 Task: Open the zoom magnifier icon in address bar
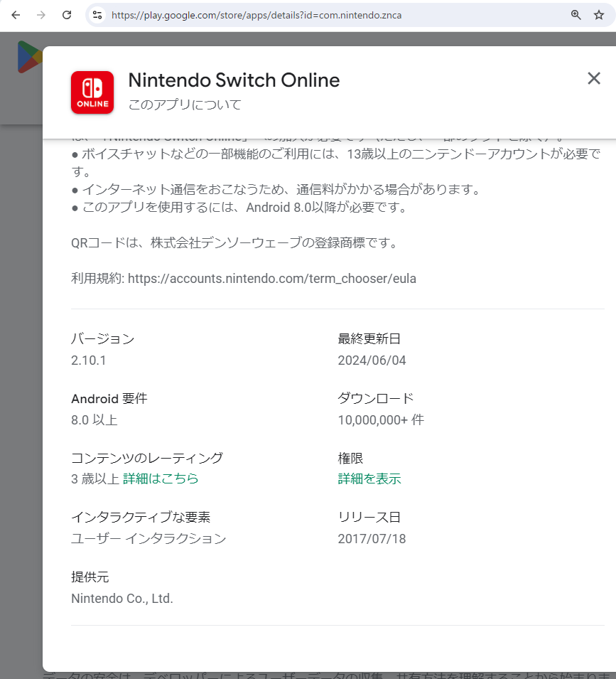point(576,15)
